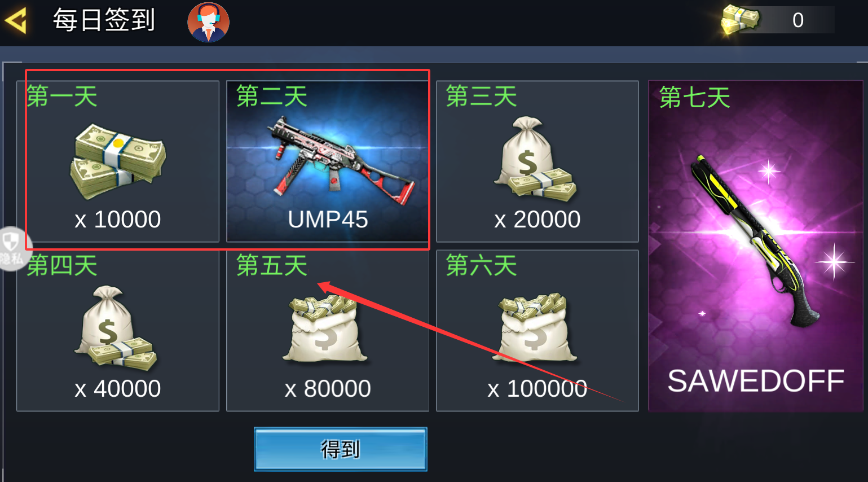Click the yellow back arrow icon
The width and height of the screenshot is (868, 482).
click(15, 21)
